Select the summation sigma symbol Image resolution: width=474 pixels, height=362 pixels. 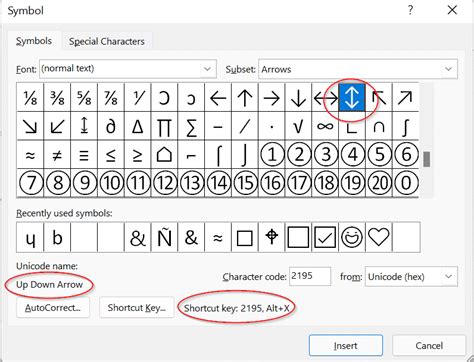[191, 126]
